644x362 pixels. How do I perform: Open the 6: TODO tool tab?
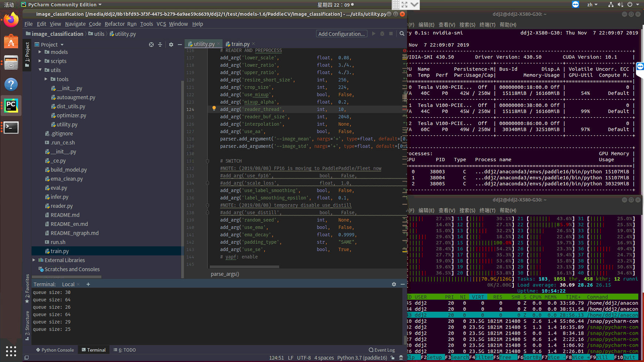tap(125, 350)
